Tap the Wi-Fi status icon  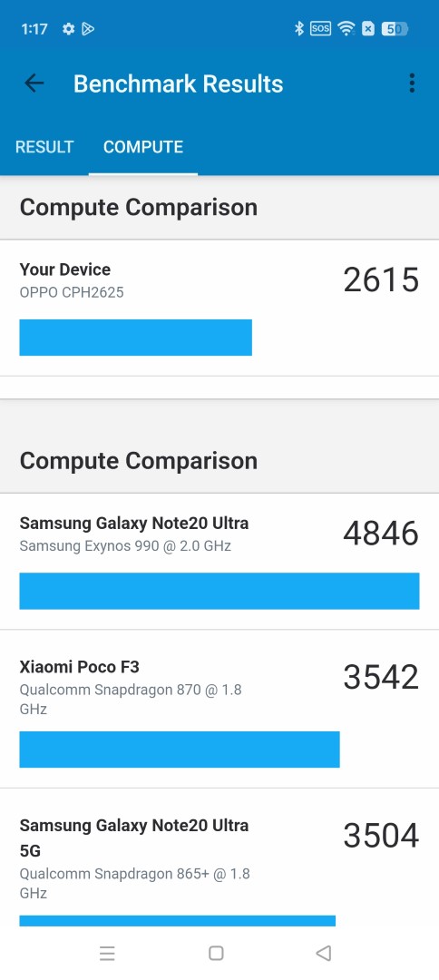click(x=346, y=28)
